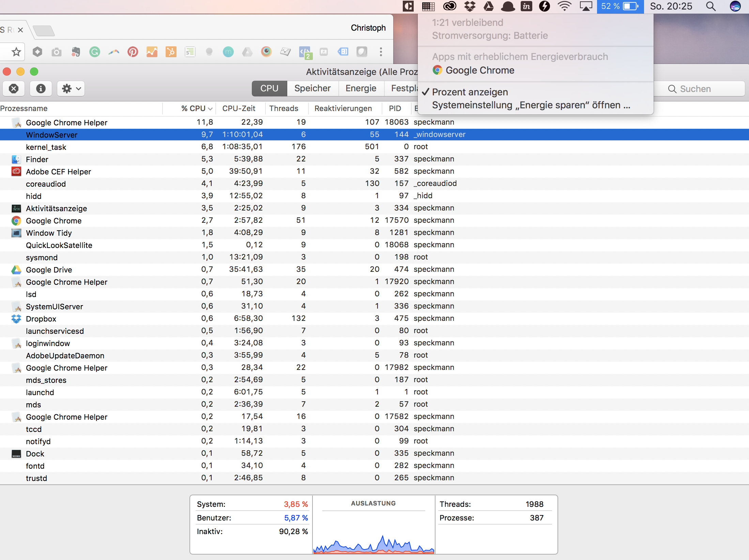Open Chrome's three-dot menu
Image resolution: width=749 pixels, height=560 pixels.
pos(381,52)
